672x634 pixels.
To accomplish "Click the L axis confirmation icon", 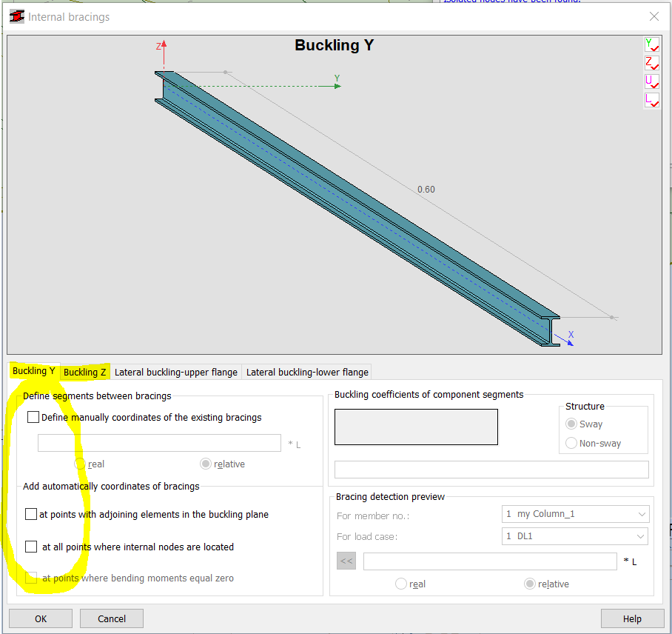I will 651,100.
